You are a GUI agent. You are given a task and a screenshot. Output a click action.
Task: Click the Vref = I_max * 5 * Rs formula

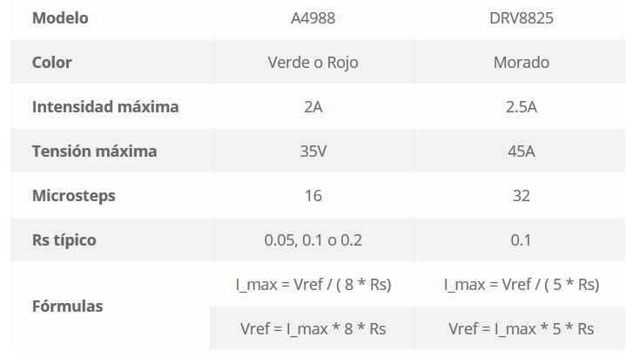[522, 329]
